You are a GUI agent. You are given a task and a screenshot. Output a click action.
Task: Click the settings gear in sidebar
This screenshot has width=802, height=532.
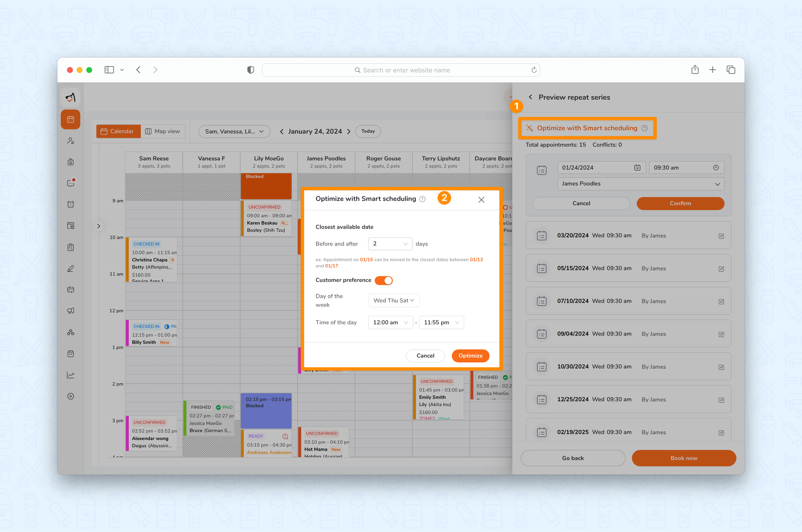click(71, 396)
